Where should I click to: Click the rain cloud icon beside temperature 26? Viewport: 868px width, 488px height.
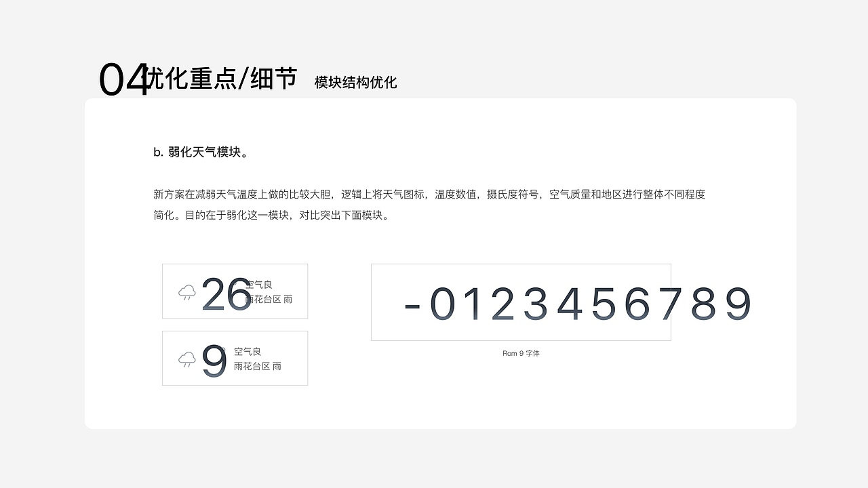[186, 293]
